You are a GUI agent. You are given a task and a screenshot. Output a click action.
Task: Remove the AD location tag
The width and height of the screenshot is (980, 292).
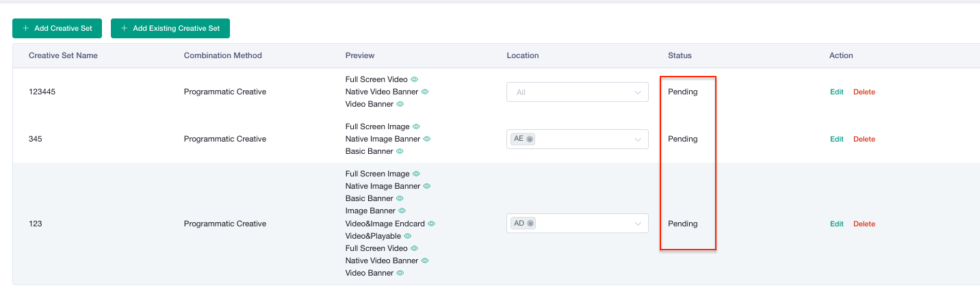point(531,224)
